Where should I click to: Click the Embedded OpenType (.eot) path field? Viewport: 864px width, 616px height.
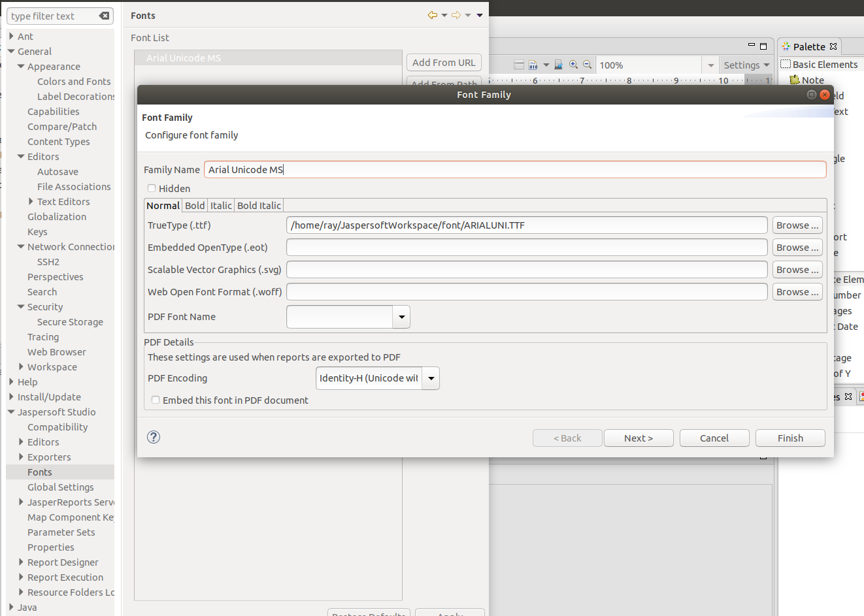pyautogui.click(x=527, y=248)
